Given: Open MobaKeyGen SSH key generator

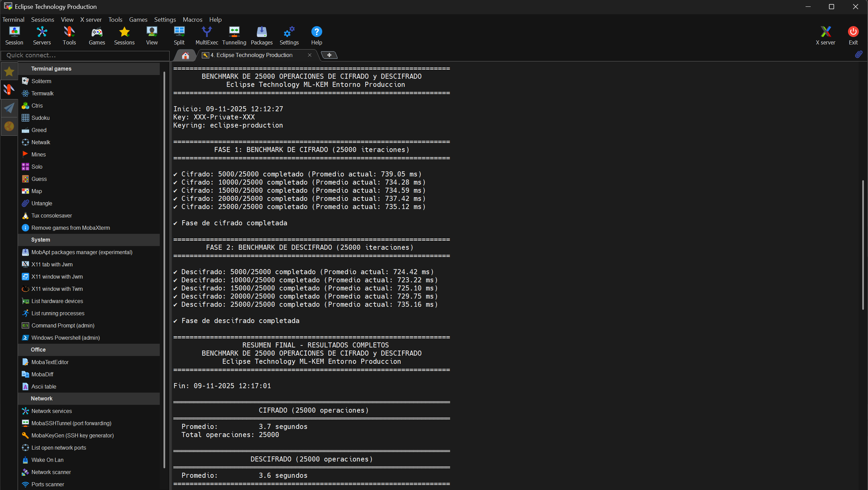Looking at the screenshot, I should click(x=73, y=435).
